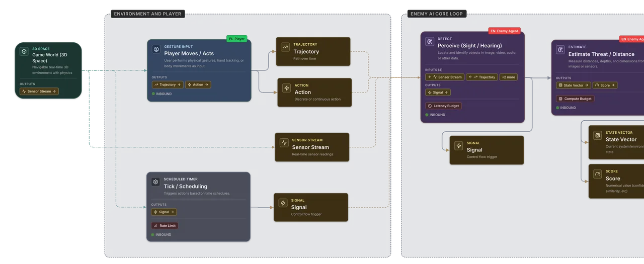This screenshot has width=644, height=264.
Task: Click the lightning icon on the Signal node beside Tick / Scheduling
Action: (283, 203)
